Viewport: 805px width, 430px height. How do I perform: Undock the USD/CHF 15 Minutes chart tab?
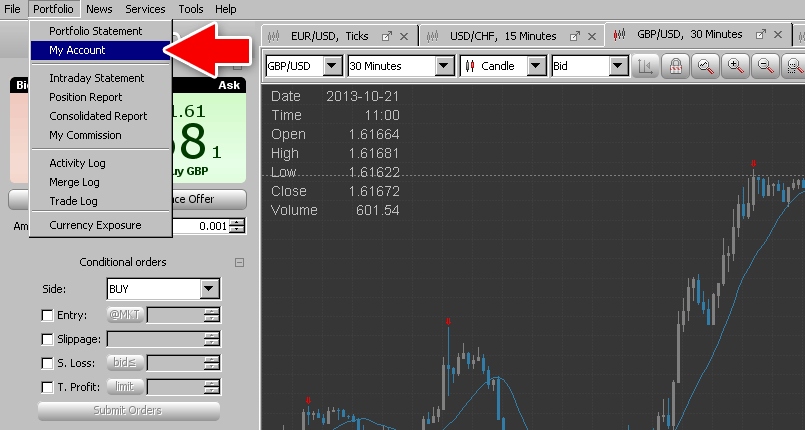tap(574, 36)
